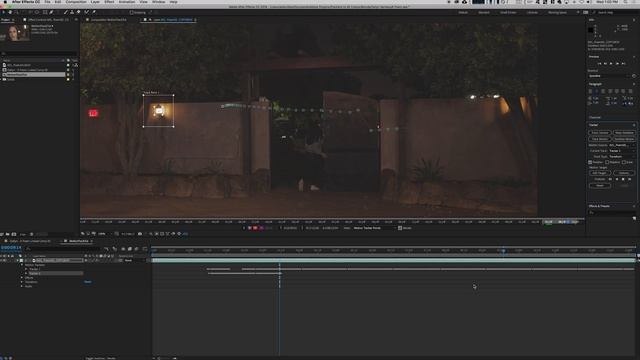This screenshot has width=640, height=360.
Task: Analyze one frame backward in Tracker
Action: 610,179
